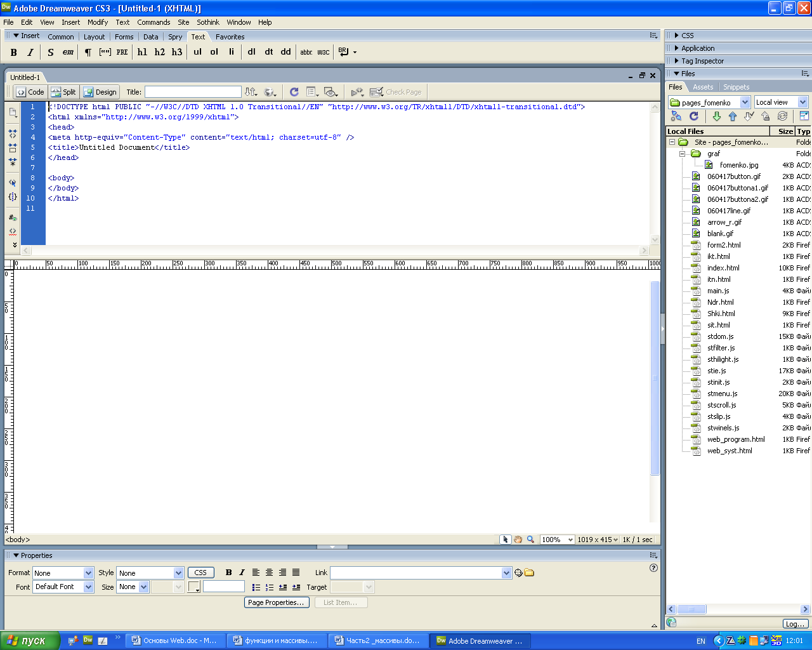This screenshot has height=650, width=812.
Task: Open the Sothink menu
Action: pos(208,22)
